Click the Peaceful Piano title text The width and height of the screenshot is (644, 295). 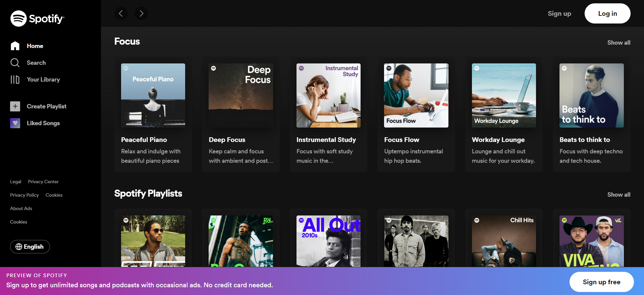pos(144,140)
